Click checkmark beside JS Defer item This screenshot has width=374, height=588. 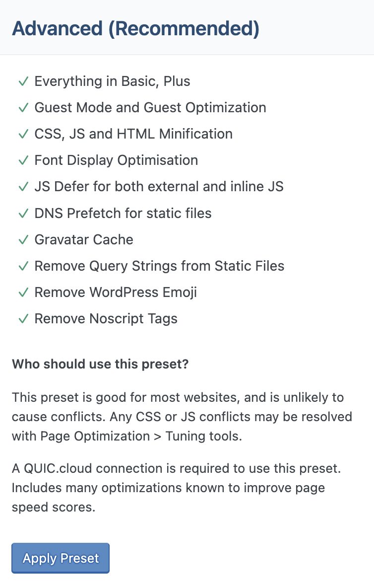23,187
